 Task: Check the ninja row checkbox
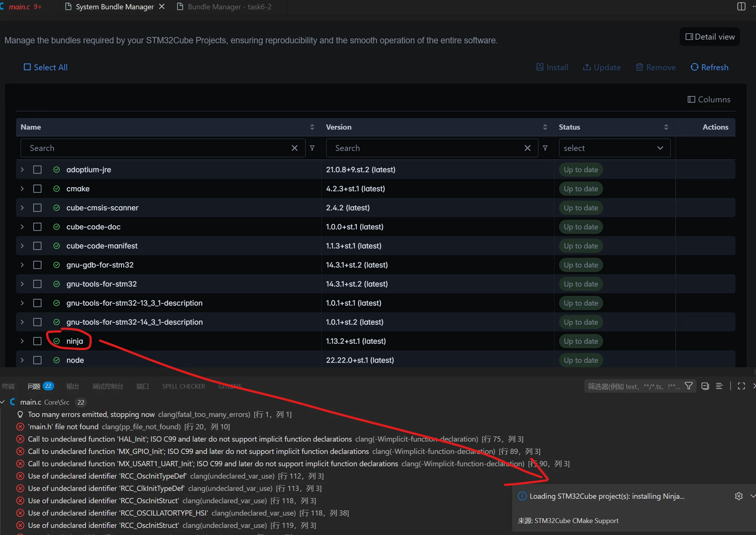(x=37, y=341)
